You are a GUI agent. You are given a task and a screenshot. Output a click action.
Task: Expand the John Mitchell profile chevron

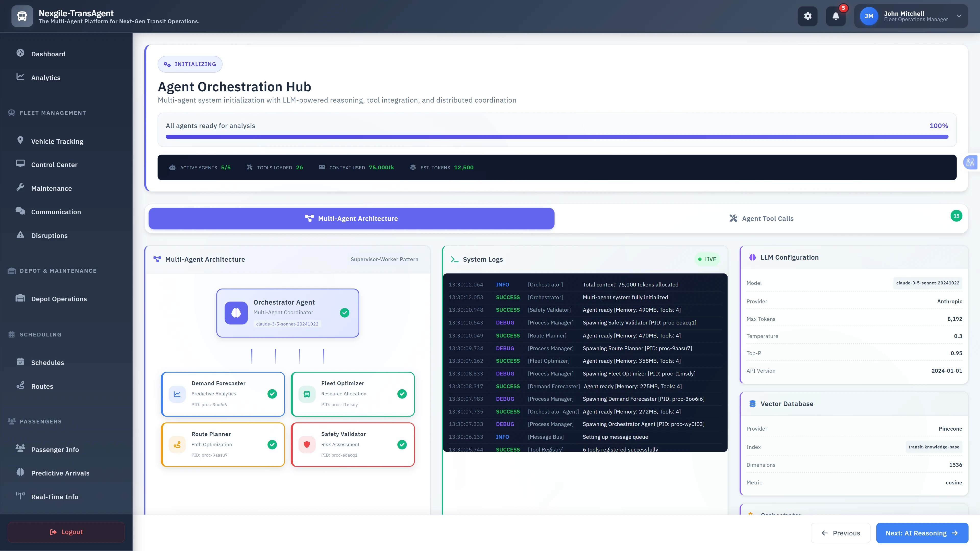tap(959, 16)
